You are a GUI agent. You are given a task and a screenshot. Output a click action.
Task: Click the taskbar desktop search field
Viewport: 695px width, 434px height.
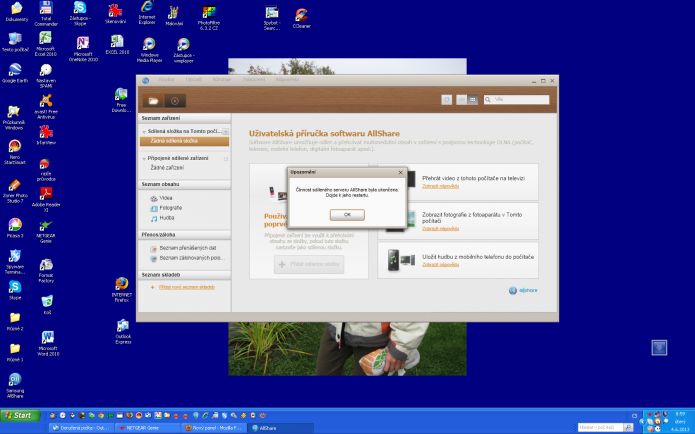pos(601,427)
